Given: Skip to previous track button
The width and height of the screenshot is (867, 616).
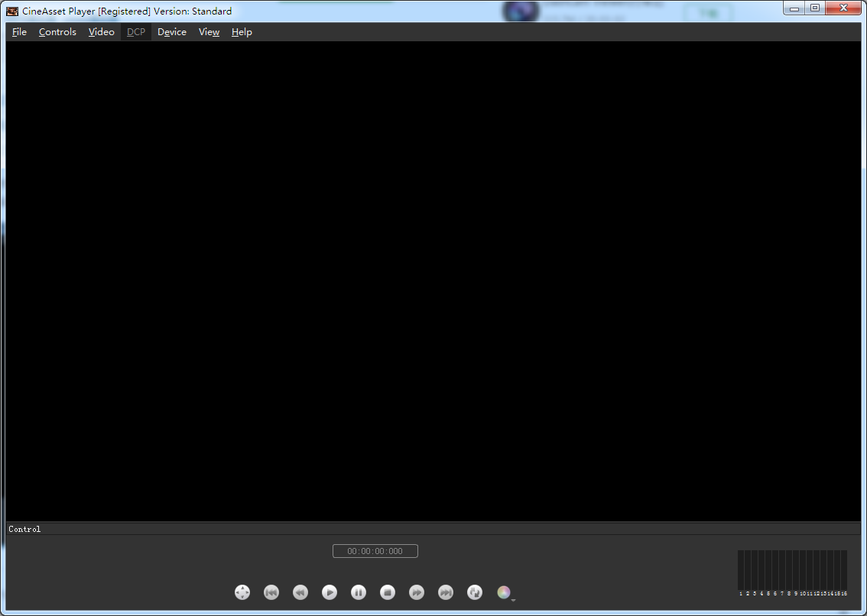Looking at the screenshot, I should coord(271,592).
